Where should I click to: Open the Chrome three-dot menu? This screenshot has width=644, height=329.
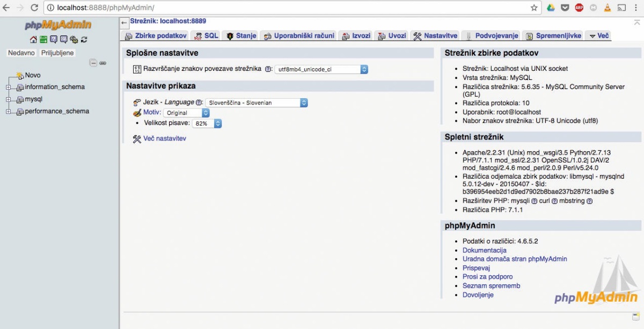click(x=636, y=8)
